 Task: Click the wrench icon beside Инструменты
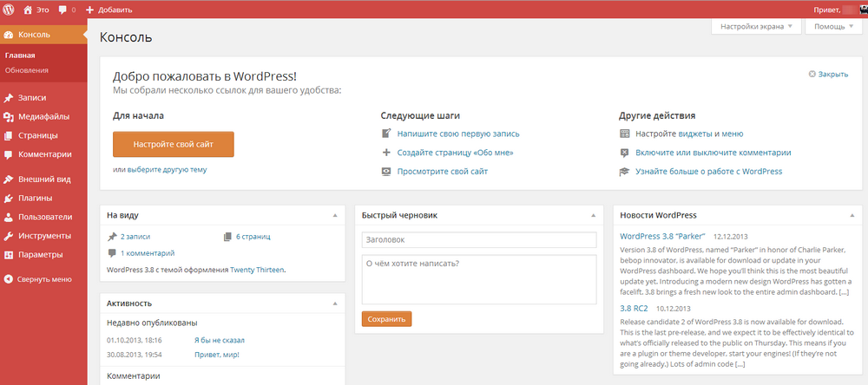[9, 236]
